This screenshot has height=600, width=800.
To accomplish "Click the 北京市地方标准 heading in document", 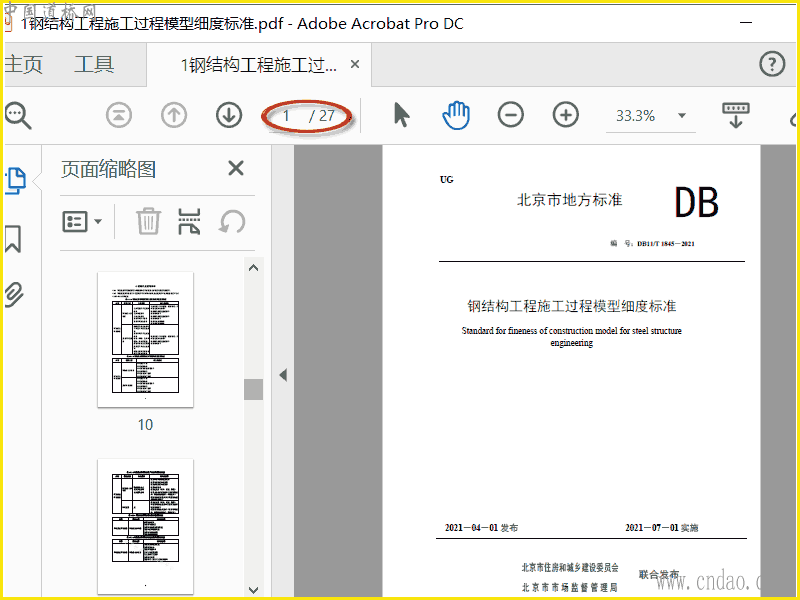I will tap(569, 199).
